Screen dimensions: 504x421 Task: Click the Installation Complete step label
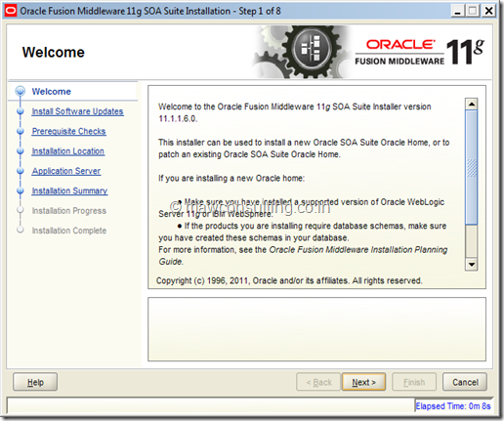69,231
